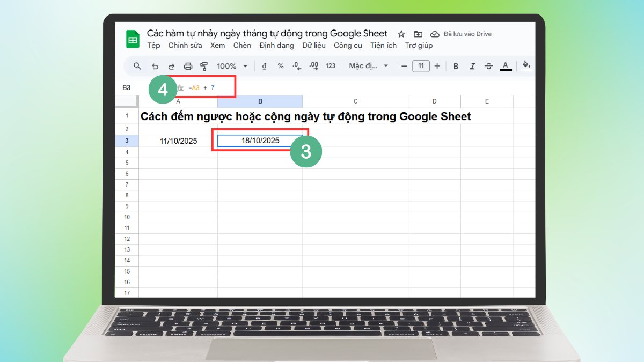Open the text color picker
The image size is (644, 362).
[x=505, y=65]
